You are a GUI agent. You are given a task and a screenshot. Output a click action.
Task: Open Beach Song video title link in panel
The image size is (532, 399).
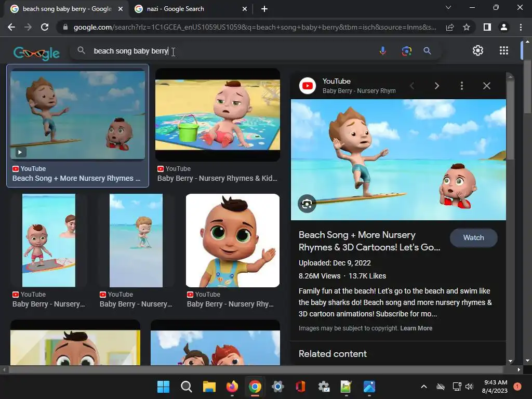pyautogui.click(x=369, y=241)
